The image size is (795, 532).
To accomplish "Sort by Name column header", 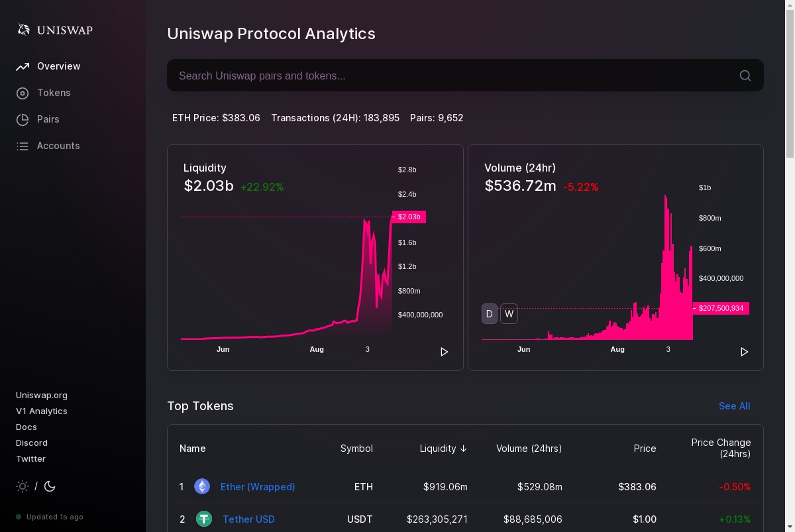I will pos(193,449).
